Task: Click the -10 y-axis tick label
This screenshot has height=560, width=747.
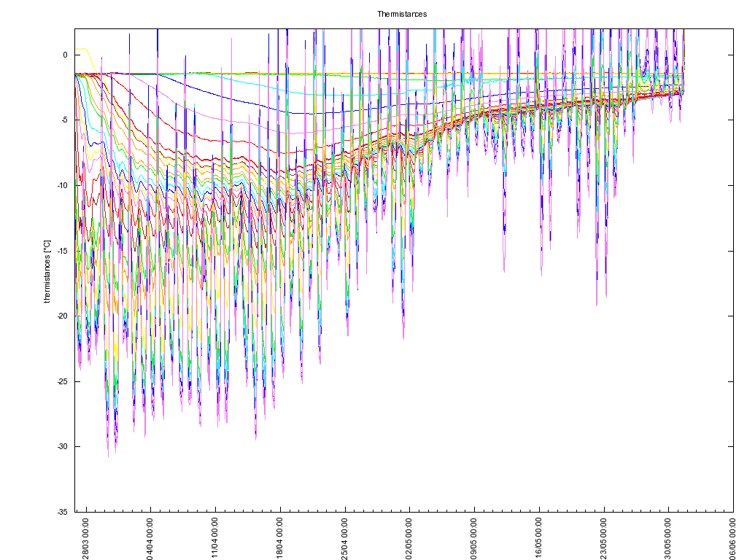Action: [62, 185]
